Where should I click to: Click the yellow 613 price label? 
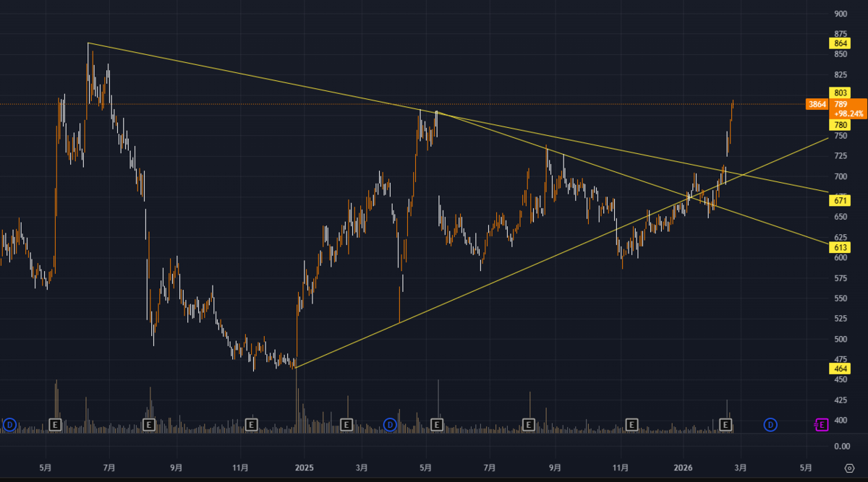pos(841,247)
